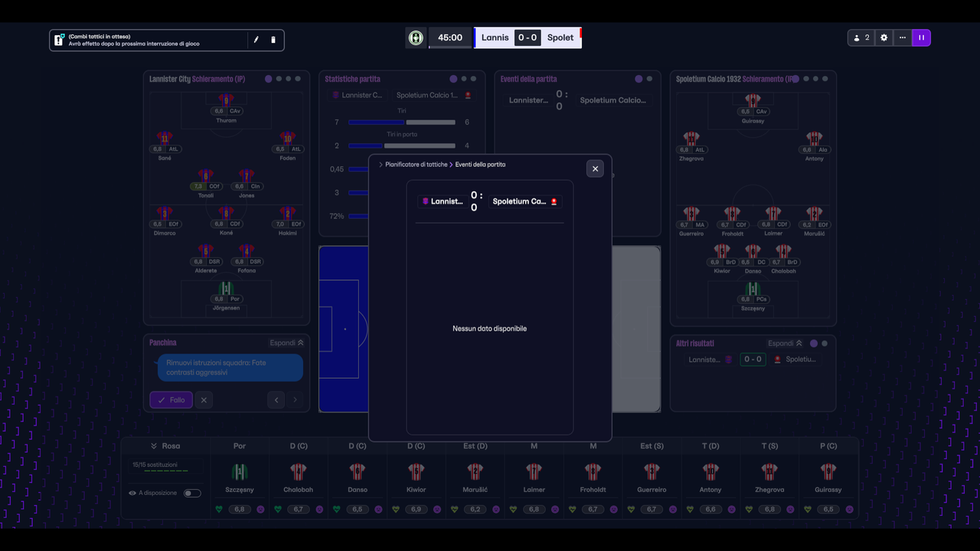Open the Pianificatore di tattiche breadcrumb
The image size is (980, 551).
[x=416, y=165]
